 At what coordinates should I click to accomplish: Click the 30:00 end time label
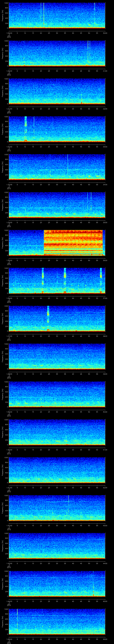click(x=105, y=33)
